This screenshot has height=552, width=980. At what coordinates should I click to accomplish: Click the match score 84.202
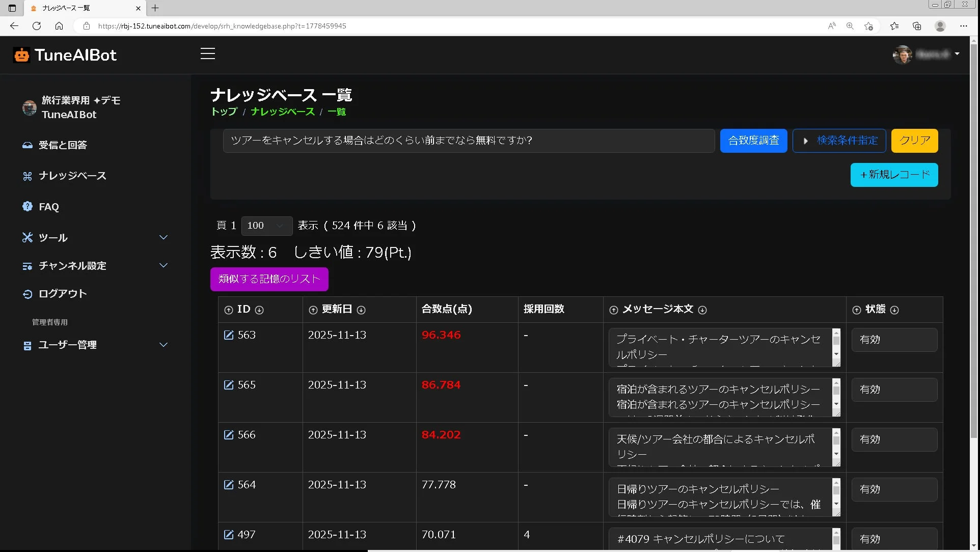pyautogui.click(x=441, y=435)
